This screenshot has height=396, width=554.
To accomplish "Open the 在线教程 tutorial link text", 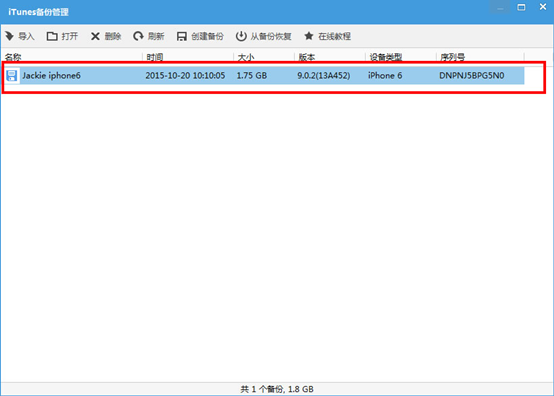I will [x=334, y=36].
